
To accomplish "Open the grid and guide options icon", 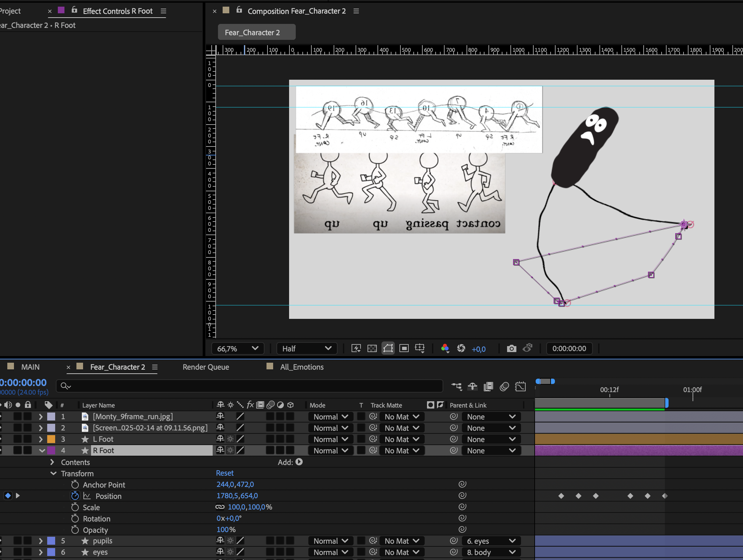I will [x=420, y=348].
